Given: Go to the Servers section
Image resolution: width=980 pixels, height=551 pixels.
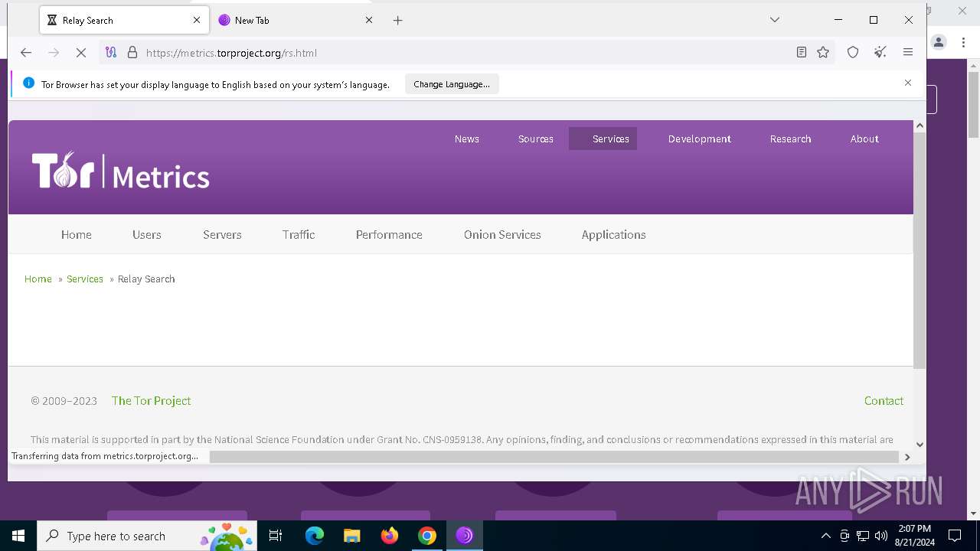Looking at the screenshot, I should [223, 235].
